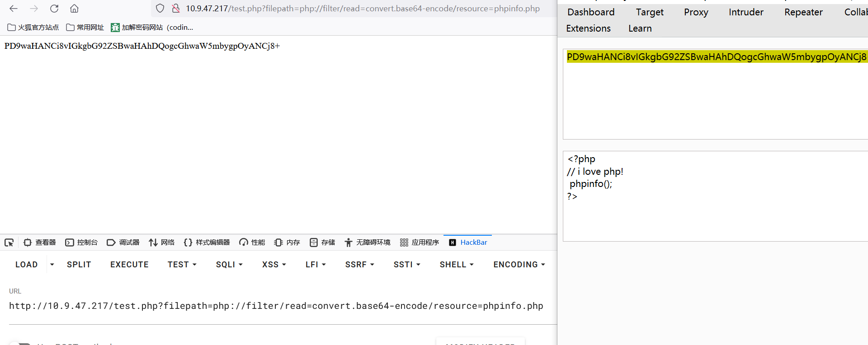
Task: Open the browser home page icon
Action: (x=75, y=9)
